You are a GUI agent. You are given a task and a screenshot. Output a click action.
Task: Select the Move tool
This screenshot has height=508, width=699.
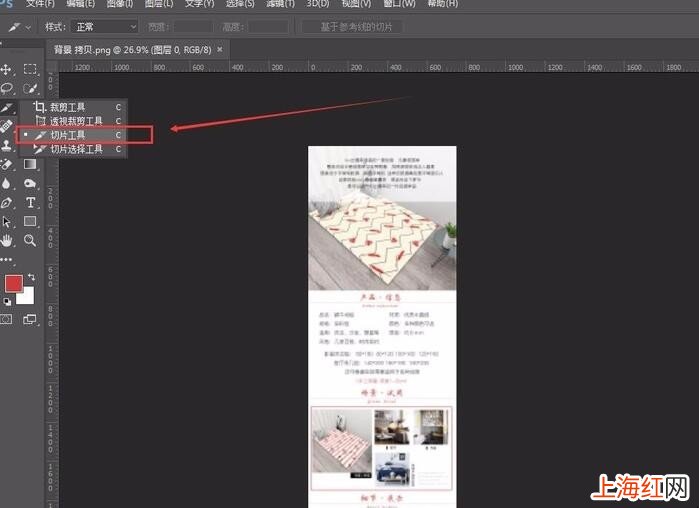point(6,70)
